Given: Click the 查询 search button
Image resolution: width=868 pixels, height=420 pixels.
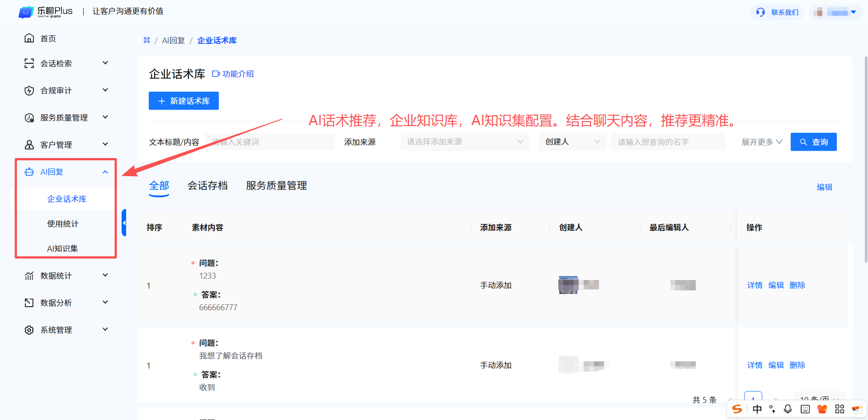Looking at the screenshot, I should tap(813, 142).
